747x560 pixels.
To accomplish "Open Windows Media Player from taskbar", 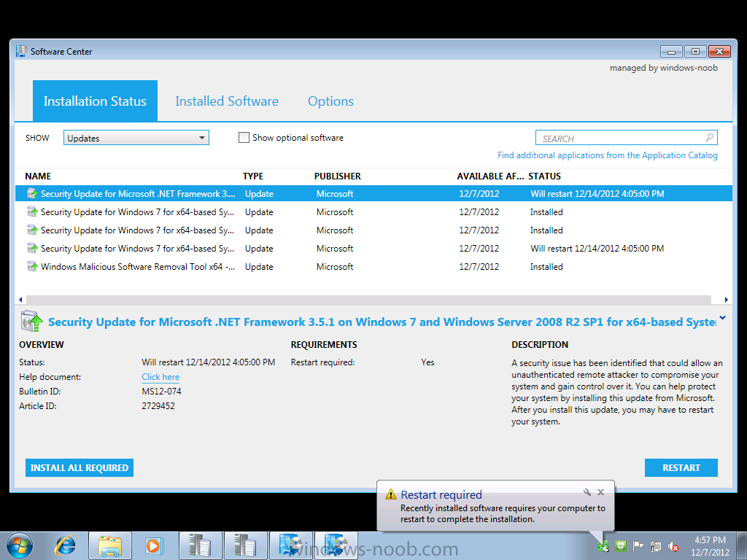I will coord(154,545).
